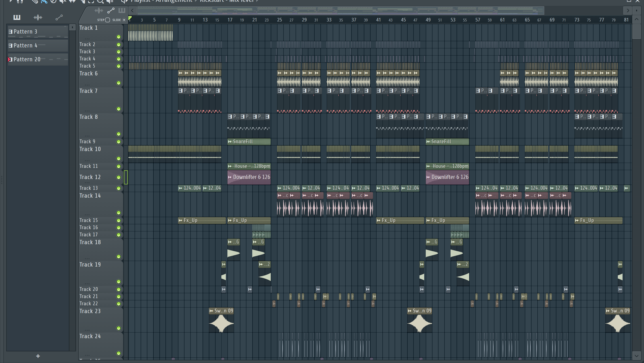
Task: Select Fx_Up clip starting at bar 41
Action: pyautogui.click(x=400, y=220)
